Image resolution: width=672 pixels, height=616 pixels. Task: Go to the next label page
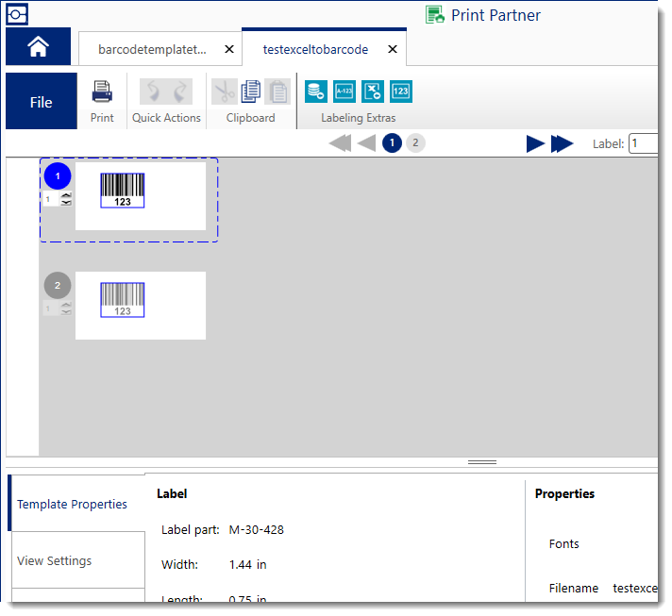point(535,144)
